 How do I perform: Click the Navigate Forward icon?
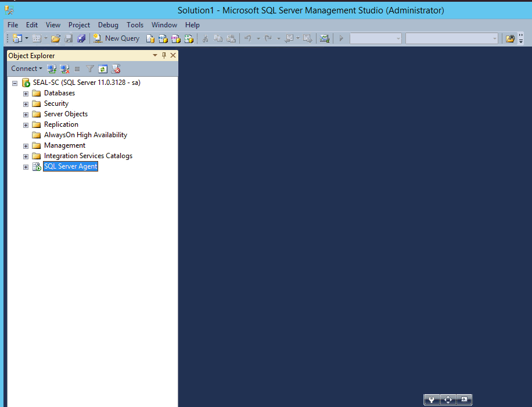pos(307,38)
